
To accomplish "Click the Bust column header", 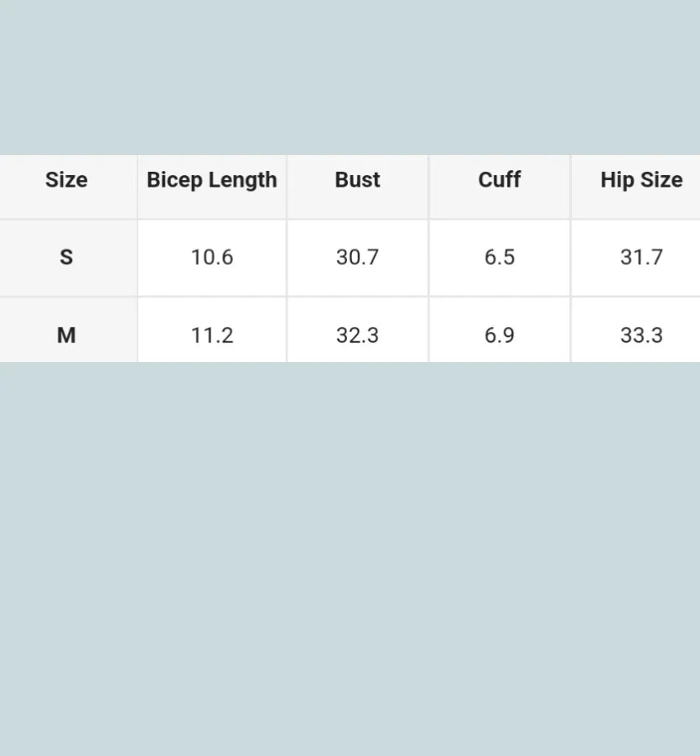I will tap(357, 180).
